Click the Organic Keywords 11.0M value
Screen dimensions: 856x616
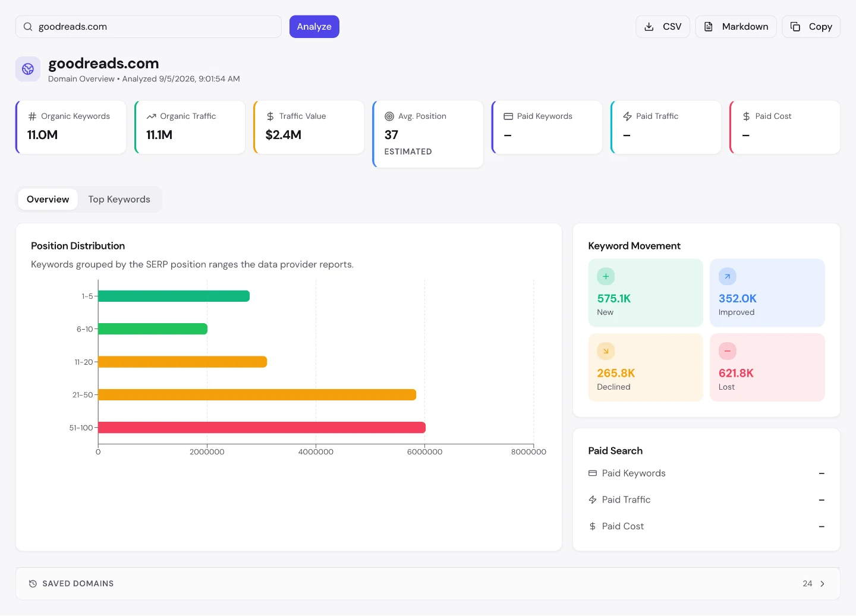43,135
